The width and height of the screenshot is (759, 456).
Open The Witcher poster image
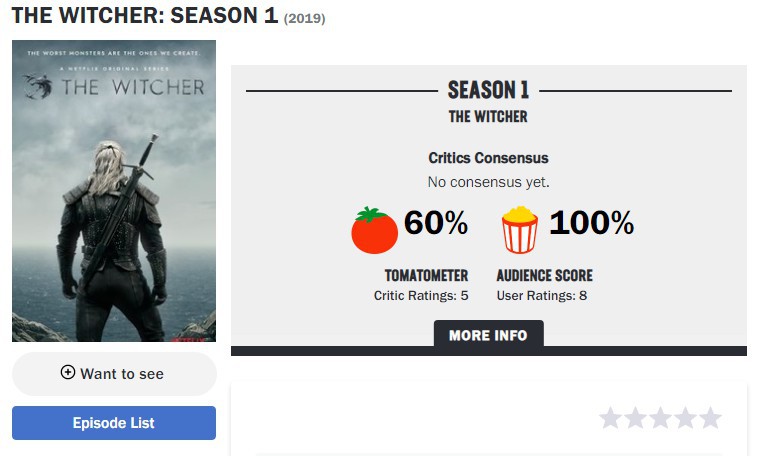click(114, 191)
